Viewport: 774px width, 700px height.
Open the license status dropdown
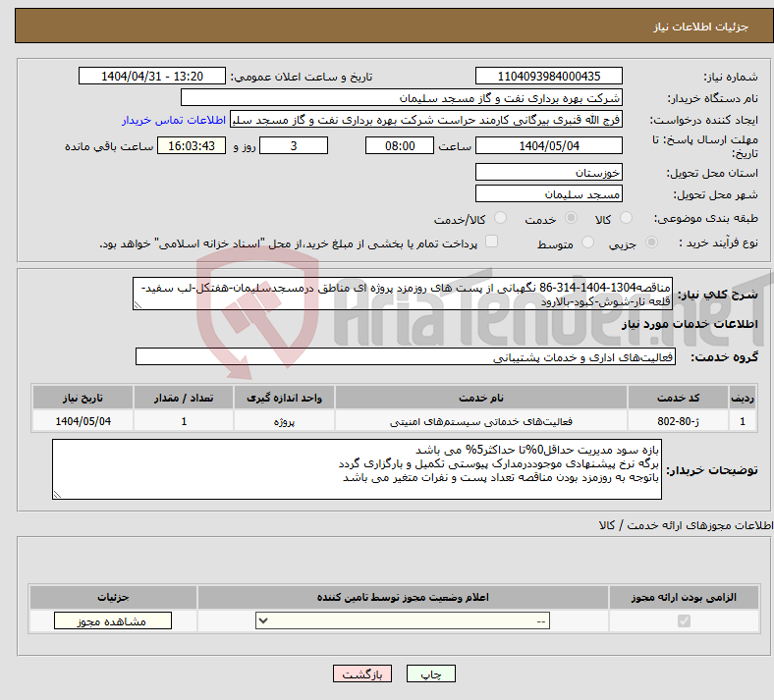coord(403,621)
